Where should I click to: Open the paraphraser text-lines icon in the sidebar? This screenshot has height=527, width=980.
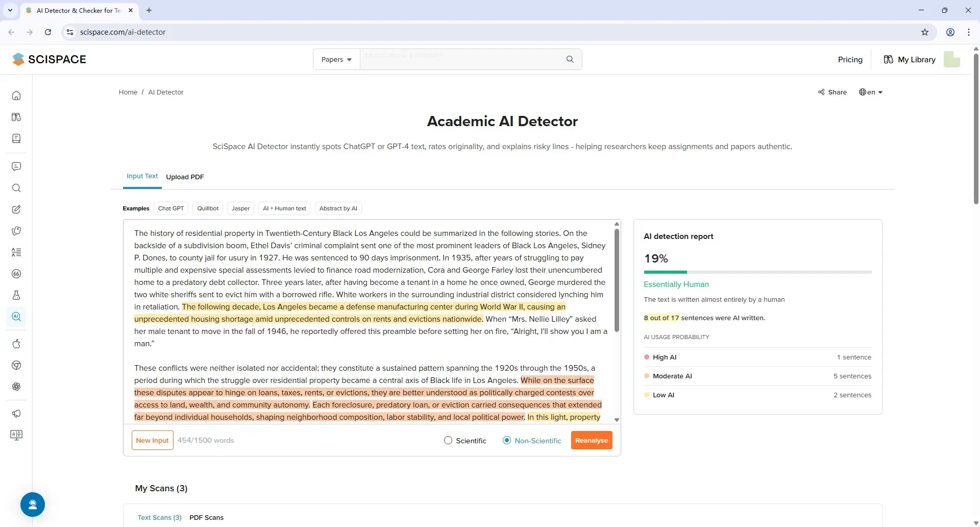click(16, 252)
